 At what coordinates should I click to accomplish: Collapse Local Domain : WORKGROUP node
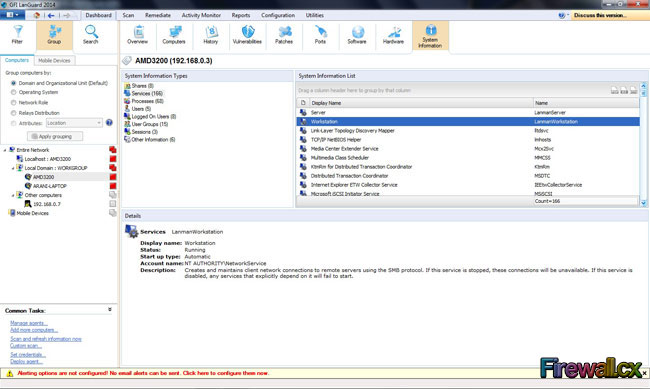coord(13,168)
